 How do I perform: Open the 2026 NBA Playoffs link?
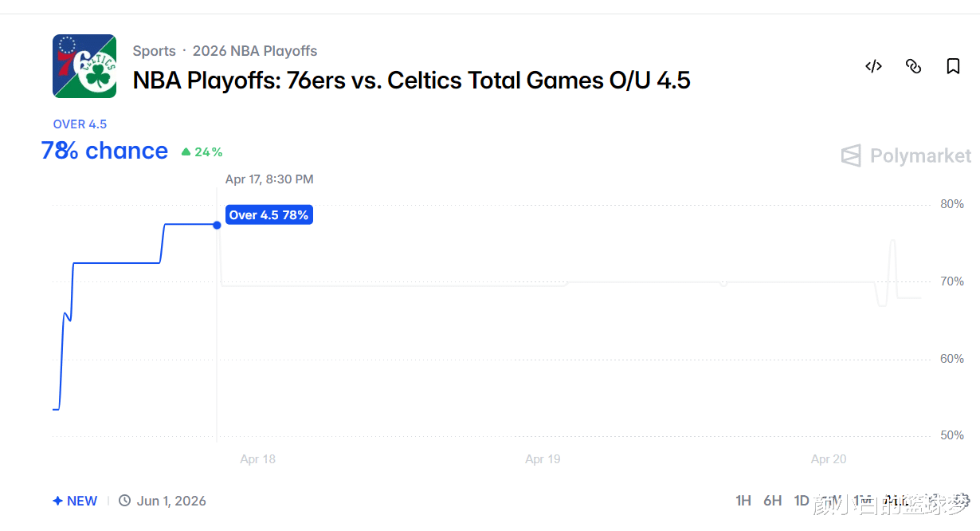pyautogui.click(x=255, y=51)
